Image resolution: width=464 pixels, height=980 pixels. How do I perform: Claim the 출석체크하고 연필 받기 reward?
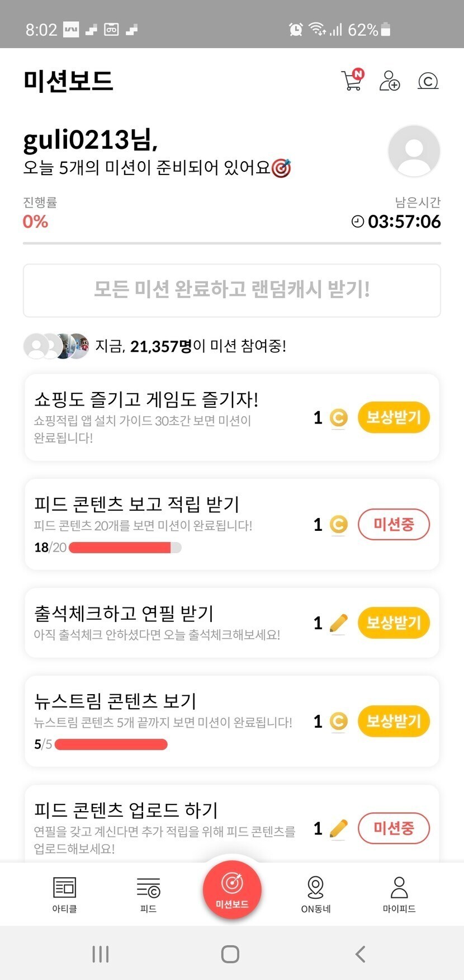pyautogui.click(x=394, y=623)
